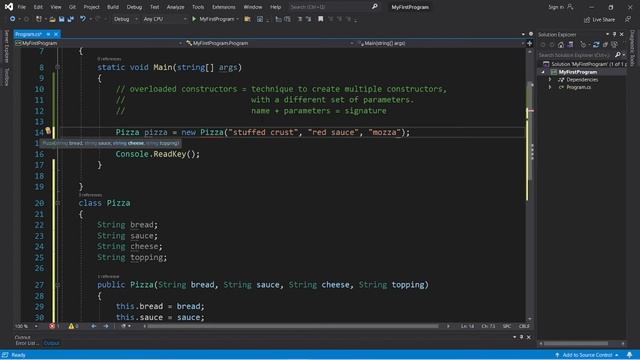Click the notifications bell in the status bar
Screen dimensions: 640x360
pyautogui.click(x=629, y=355)
